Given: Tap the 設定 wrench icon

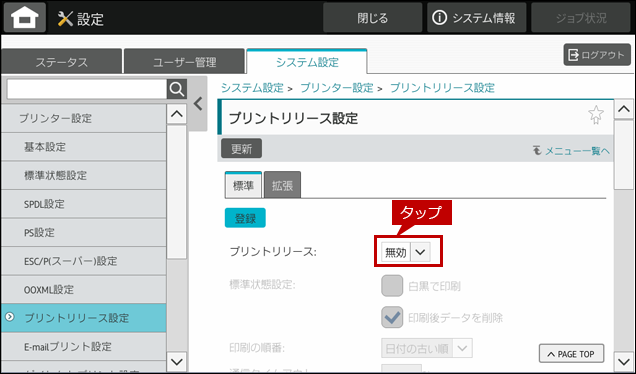Looking at the screenshot, I should [65, 19].
